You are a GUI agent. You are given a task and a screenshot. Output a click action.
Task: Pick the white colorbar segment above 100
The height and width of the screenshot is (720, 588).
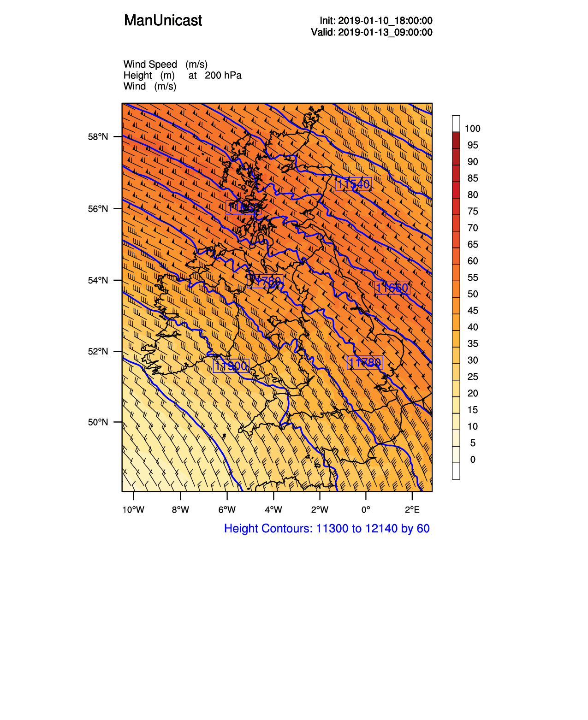[456, 124]
